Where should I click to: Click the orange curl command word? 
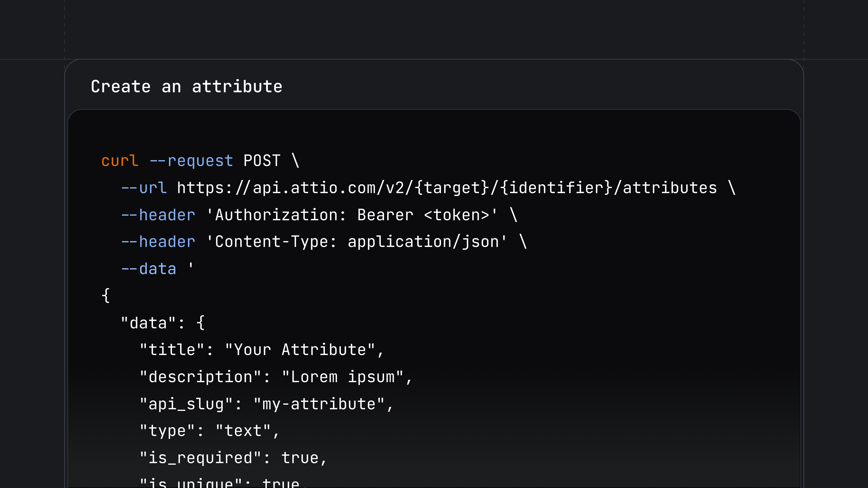pos(120,160)
